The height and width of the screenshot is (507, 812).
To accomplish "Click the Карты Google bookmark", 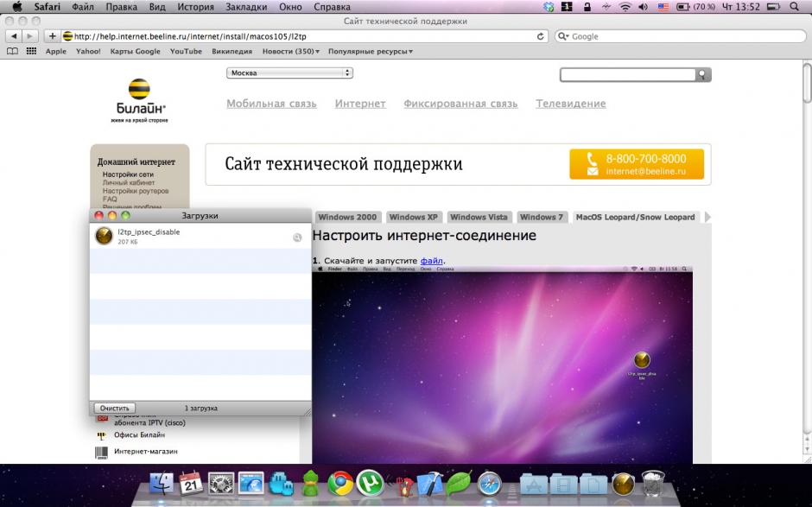I will click(135, 51).
